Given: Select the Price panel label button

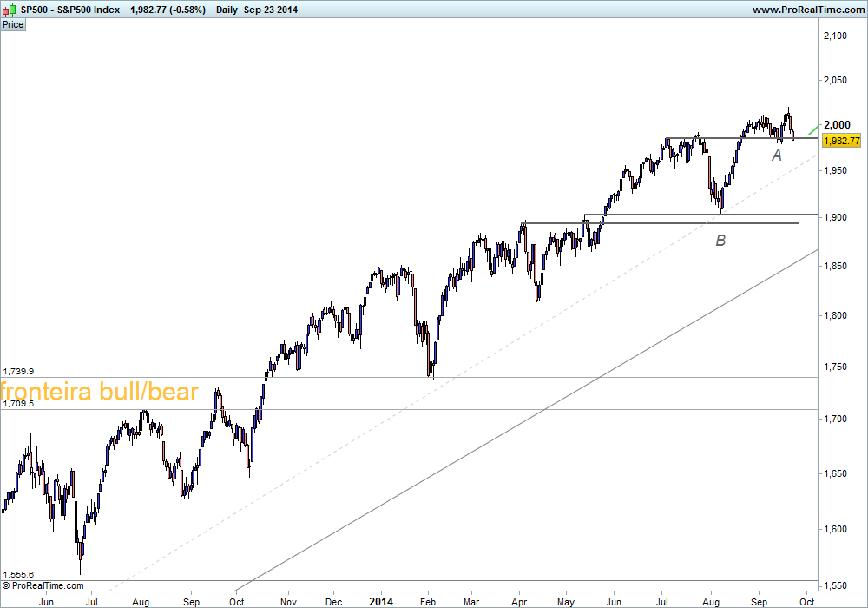Looking at the screenshot, I should tap(13, 25).
